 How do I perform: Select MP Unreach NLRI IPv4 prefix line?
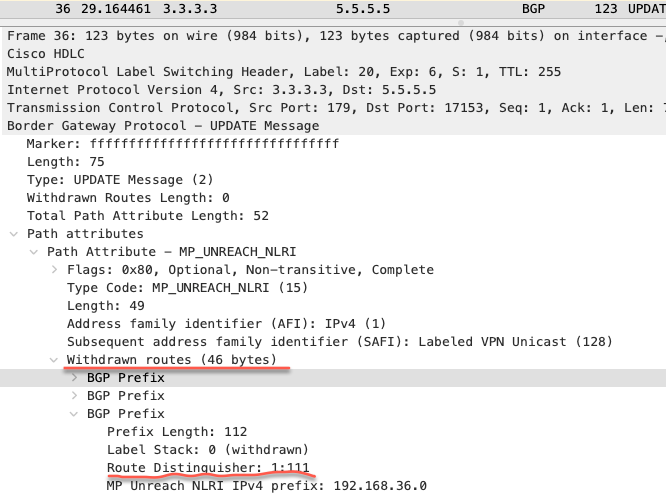point(267,486)
